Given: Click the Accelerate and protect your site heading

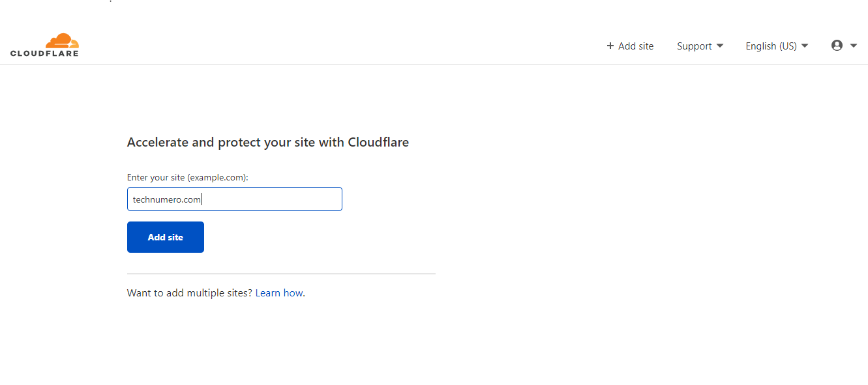Looking at the screenshot, I should [x=268, y=142].
